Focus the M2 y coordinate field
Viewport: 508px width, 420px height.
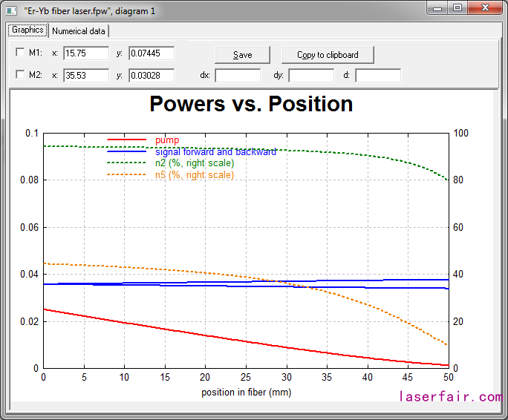[x=152, y=75]
